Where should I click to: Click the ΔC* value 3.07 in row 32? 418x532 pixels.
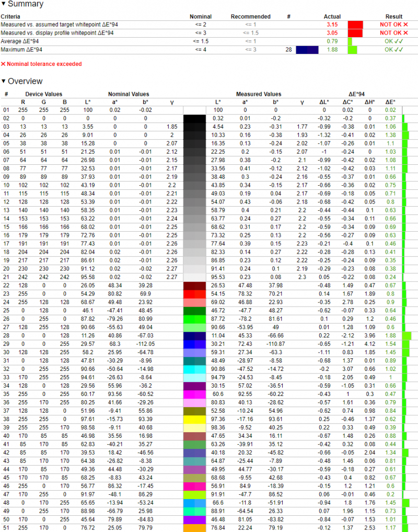pos(347,369)
